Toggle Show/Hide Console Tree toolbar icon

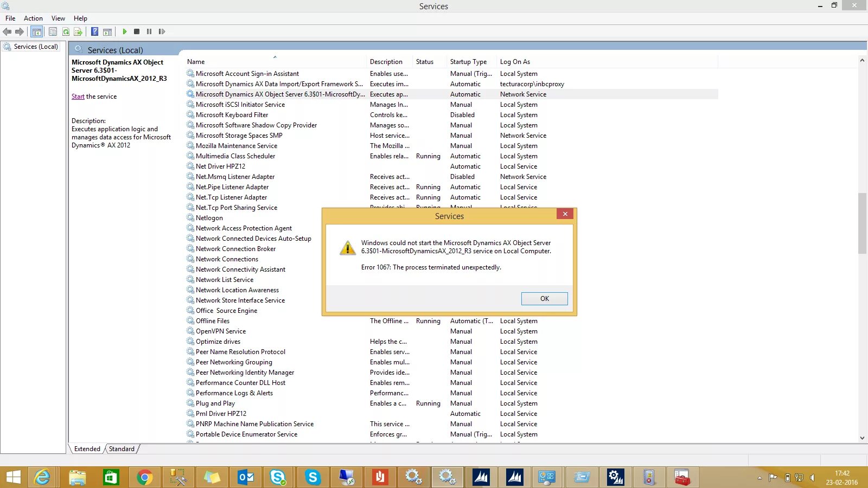coord(36,31)
